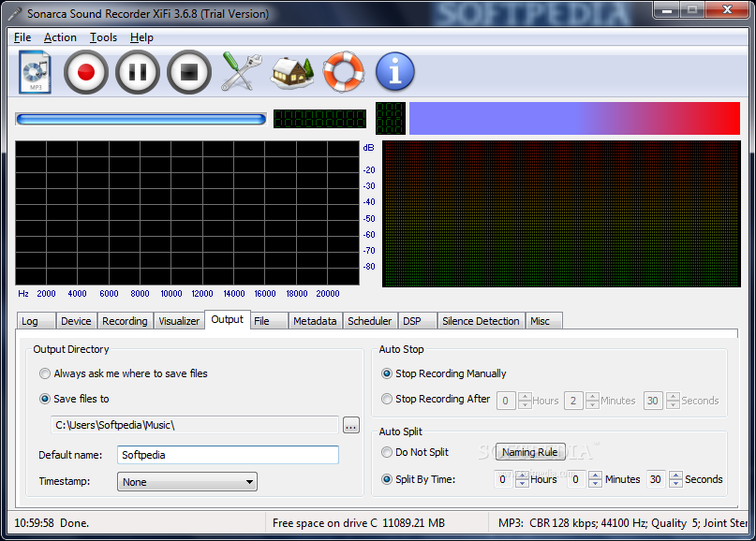This screenshot has height=541, width=756.
Task: Open the Action menu
Action: (x=60, y=37)
